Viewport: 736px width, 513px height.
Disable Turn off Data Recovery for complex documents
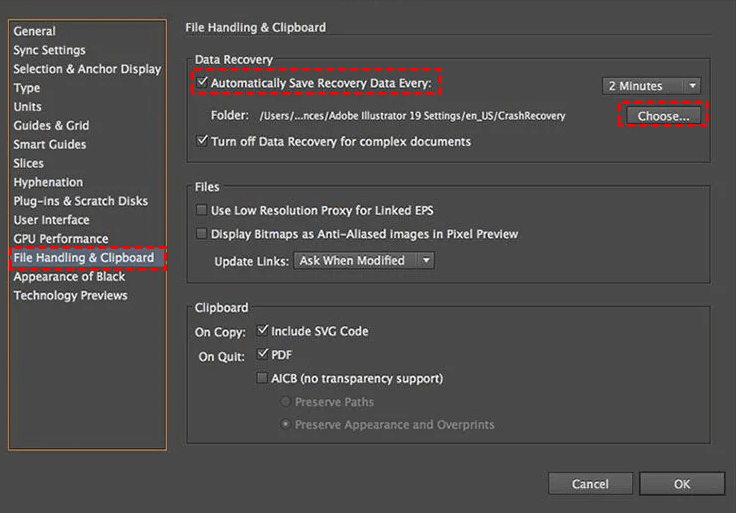tap(203, 142)
